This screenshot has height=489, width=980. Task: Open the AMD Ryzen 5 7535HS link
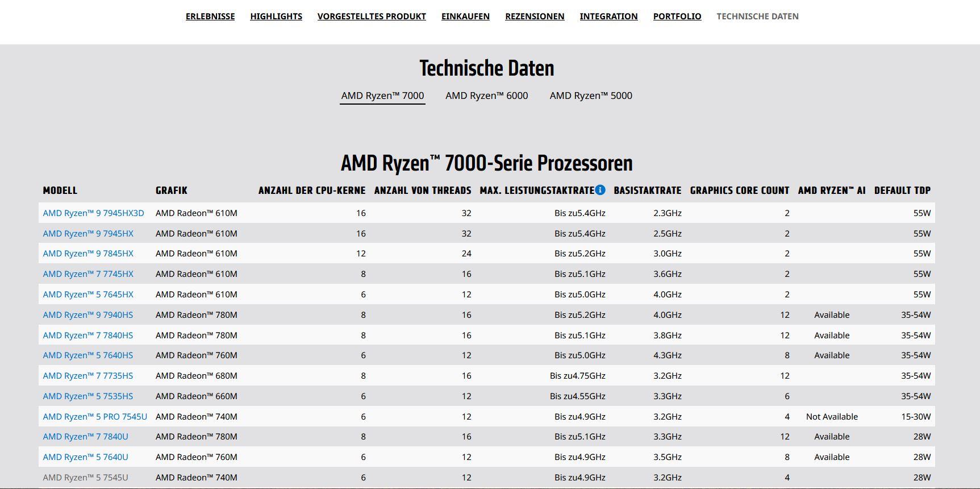point(88,396)
